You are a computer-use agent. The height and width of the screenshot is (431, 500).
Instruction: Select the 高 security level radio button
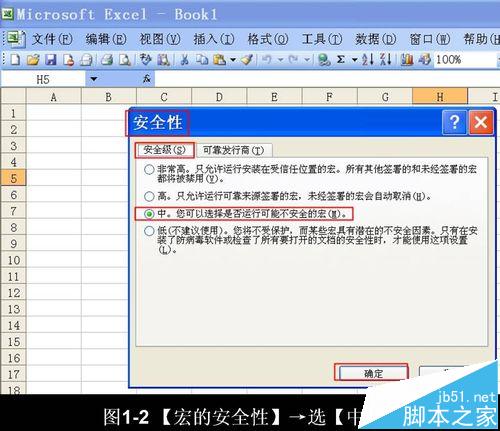coord(149,196)
